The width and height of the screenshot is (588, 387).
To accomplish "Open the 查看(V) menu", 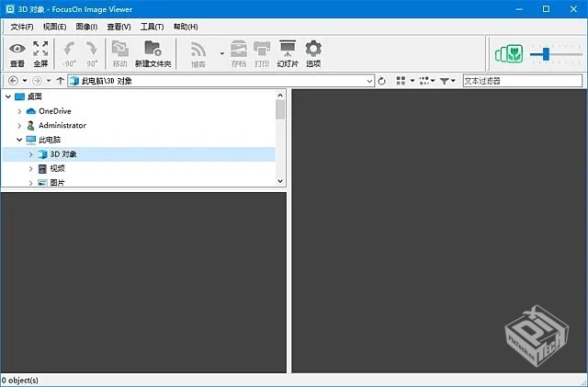I will click(x=119, y=27).
